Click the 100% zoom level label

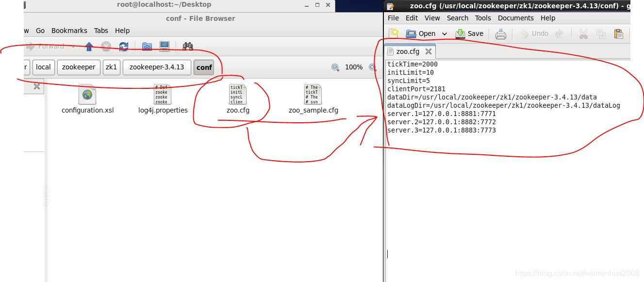point(354,67)
